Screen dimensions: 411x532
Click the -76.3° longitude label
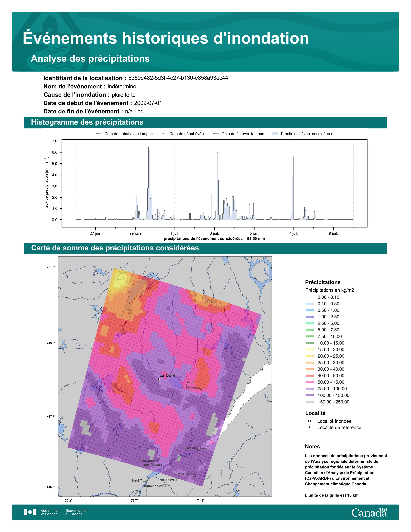[68, 501]
